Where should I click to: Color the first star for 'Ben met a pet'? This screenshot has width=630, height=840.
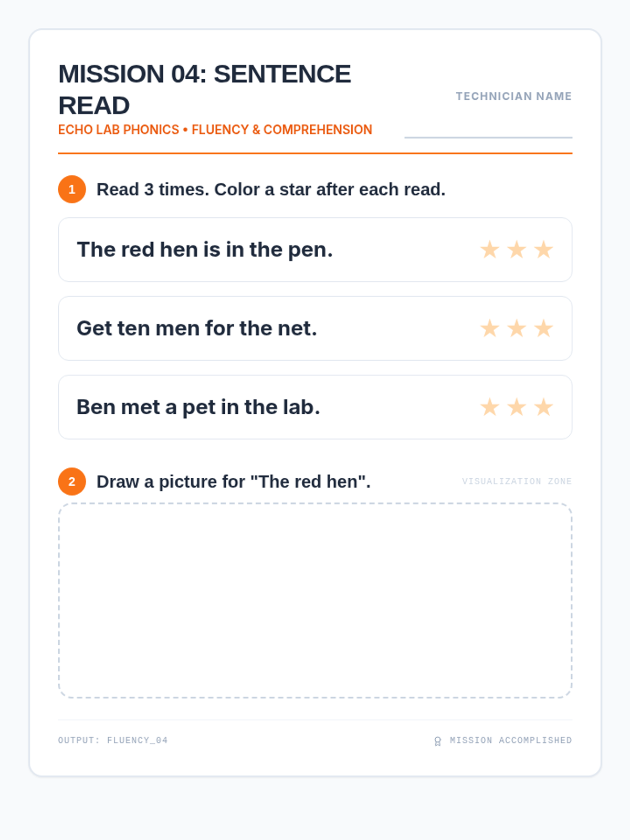click(489, 407)
